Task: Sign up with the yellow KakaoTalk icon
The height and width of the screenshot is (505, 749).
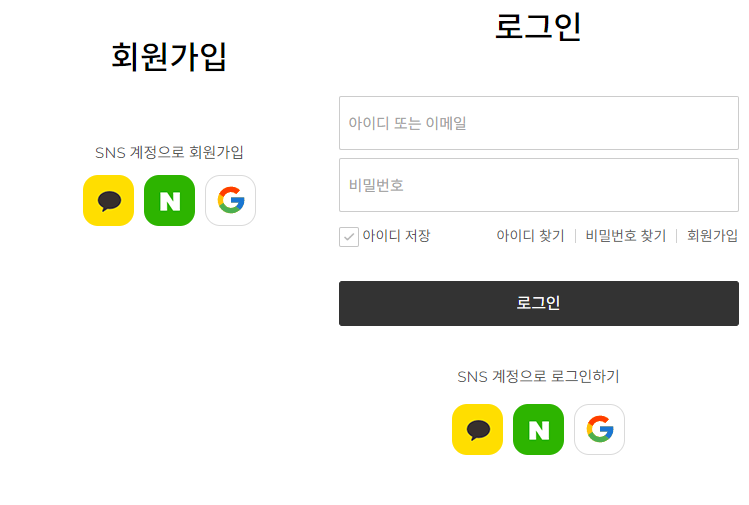Action: pos(108,200)
